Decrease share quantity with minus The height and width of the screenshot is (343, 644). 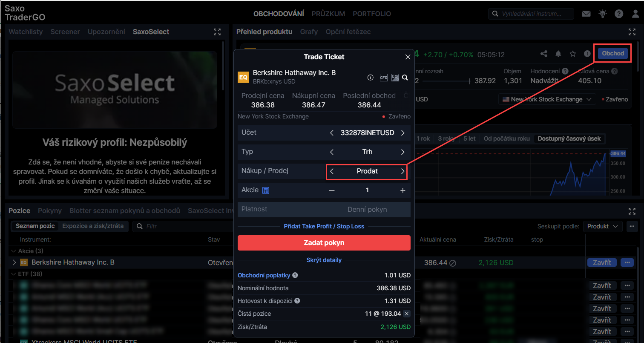pyautogui.click(x=332, y=190)
